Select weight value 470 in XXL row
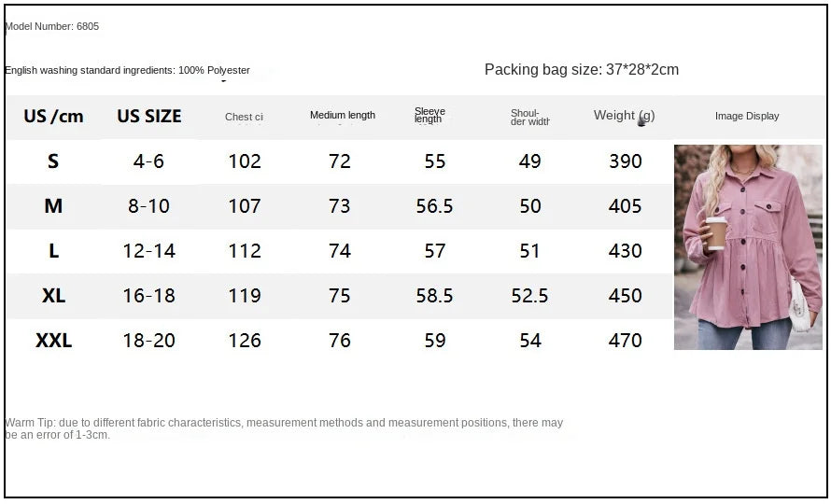Screen dimensions: 831x504 (626, 341)
